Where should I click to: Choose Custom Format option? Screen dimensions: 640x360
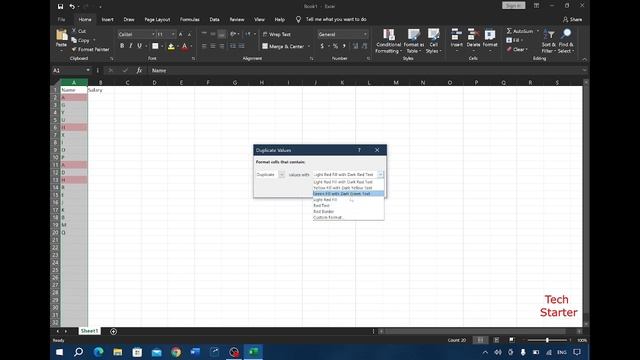point(348,217)
